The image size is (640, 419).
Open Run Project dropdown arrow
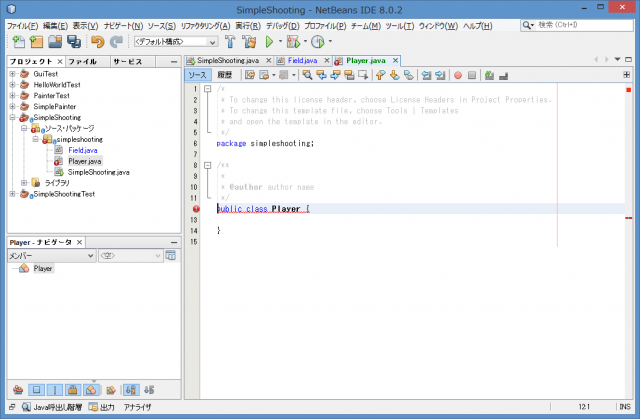(280, 41)
